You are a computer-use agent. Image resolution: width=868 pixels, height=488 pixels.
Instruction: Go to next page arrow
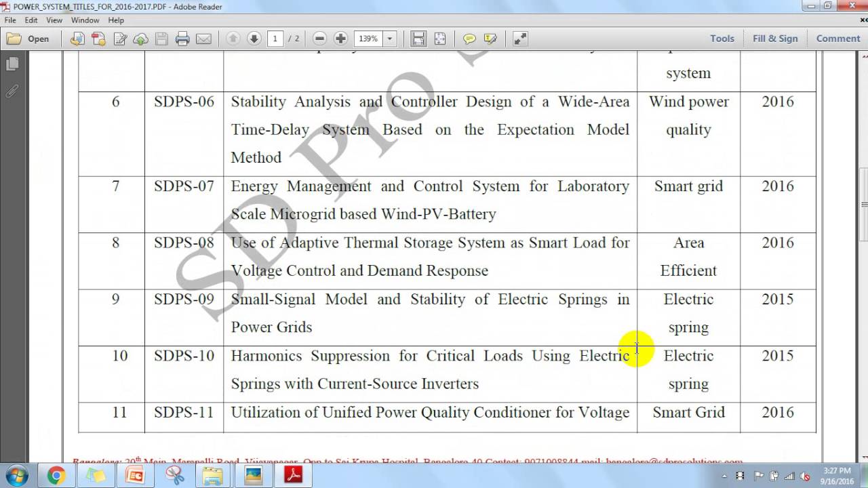[254, 39]
